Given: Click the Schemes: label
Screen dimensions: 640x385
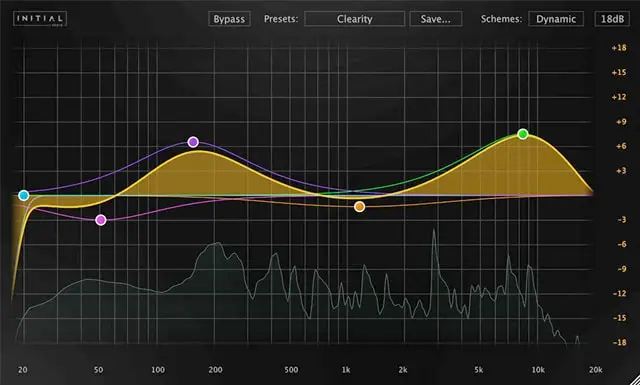Looking at the screenshot, I should (x=501, y=19).
